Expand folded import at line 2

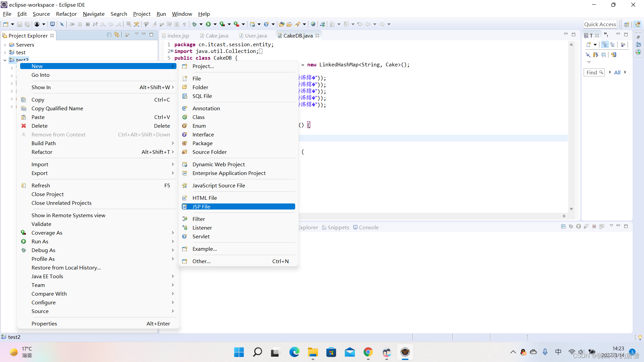171,51
